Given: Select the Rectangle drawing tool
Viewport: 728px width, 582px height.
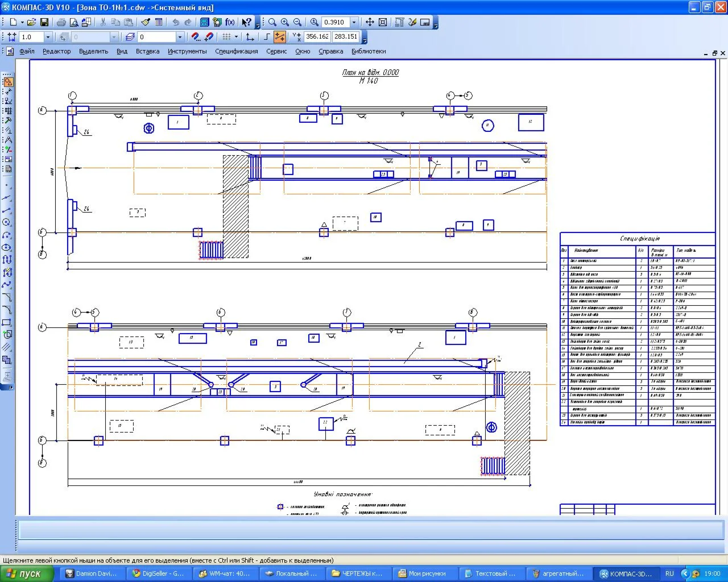Looking at the screenshot, I should tap(7, 322).
